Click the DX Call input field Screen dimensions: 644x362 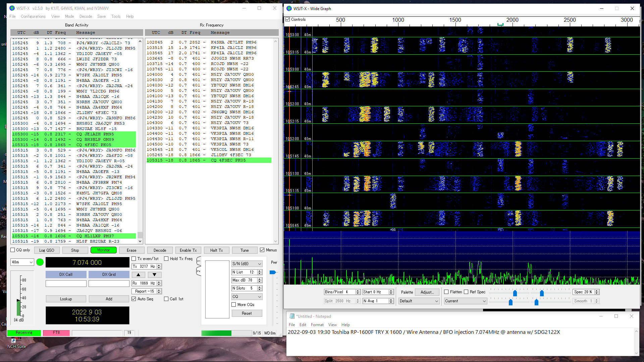(x=66, y=284)
